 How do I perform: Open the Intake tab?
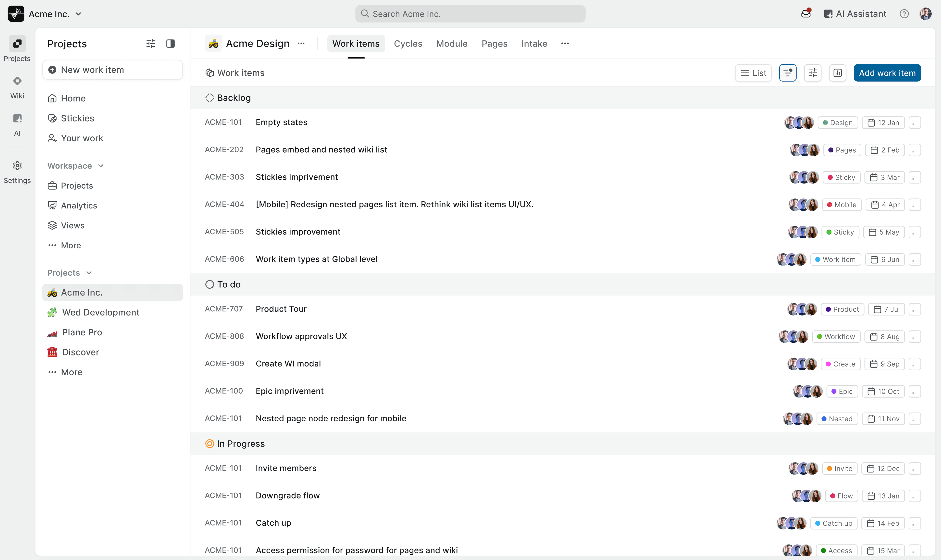click(534, 43)
